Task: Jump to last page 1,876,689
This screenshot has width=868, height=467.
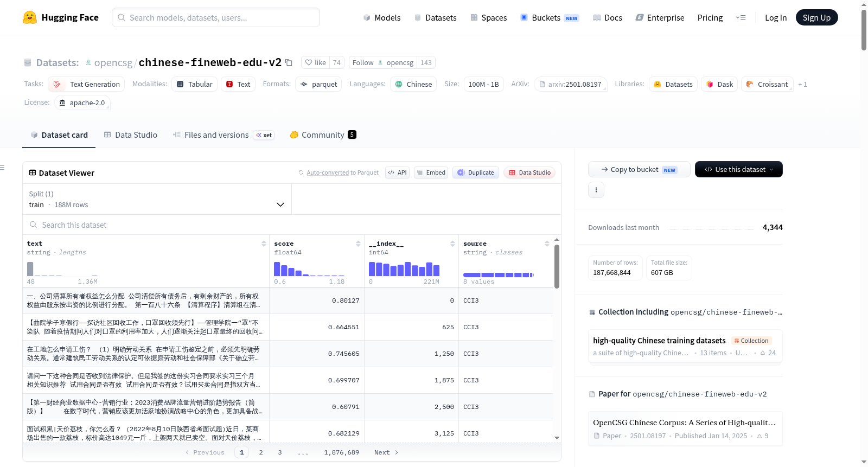Action: [x=342, y=452]
